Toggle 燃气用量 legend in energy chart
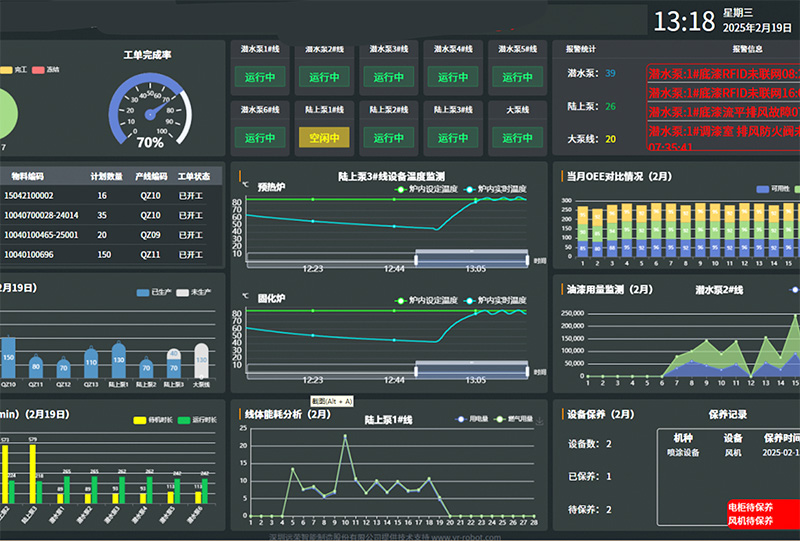 pos(513,419)
